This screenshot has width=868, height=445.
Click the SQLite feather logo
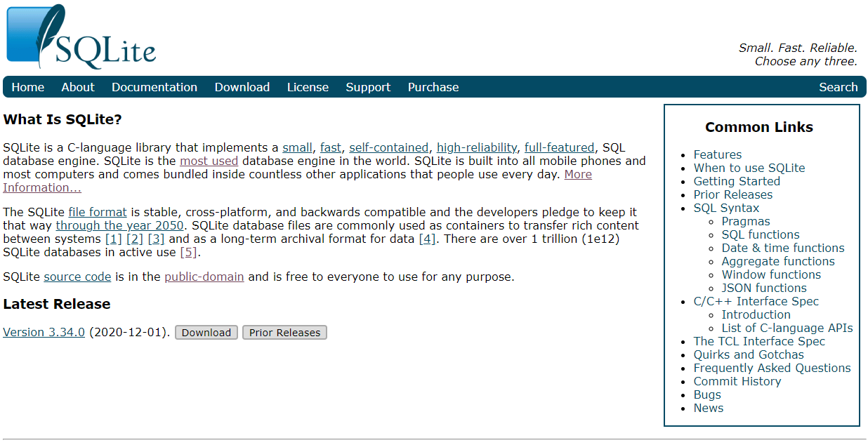[81, 36]
